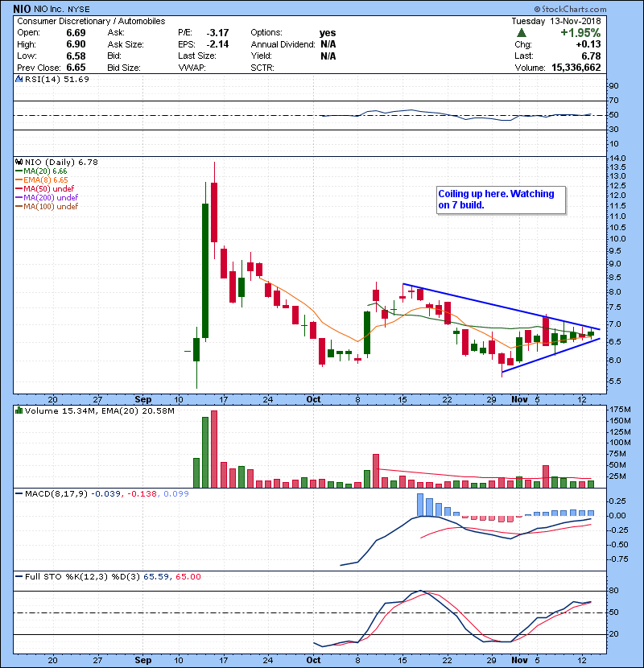Click the Last price value 6.78 in header
Viewport: 644px width, 668px height.
[x=591, y=56]
